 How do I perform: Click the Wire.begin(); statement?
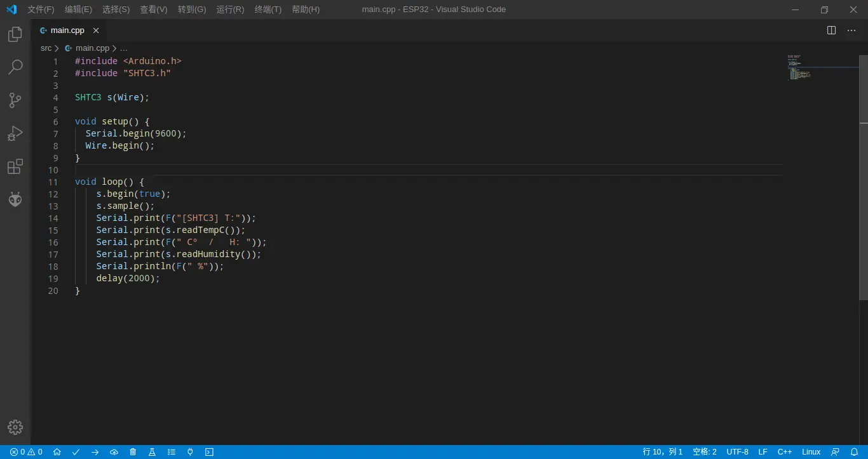coord(120,145)
